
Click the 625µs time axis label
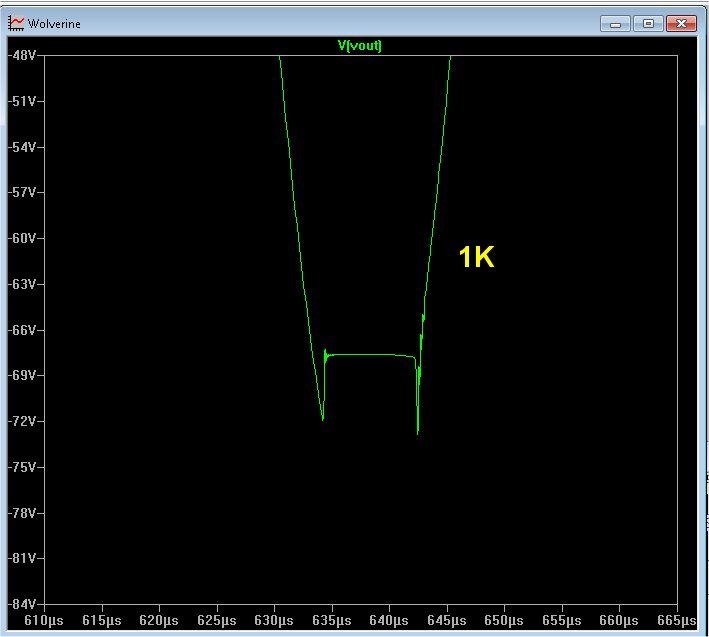click(217, 621)
